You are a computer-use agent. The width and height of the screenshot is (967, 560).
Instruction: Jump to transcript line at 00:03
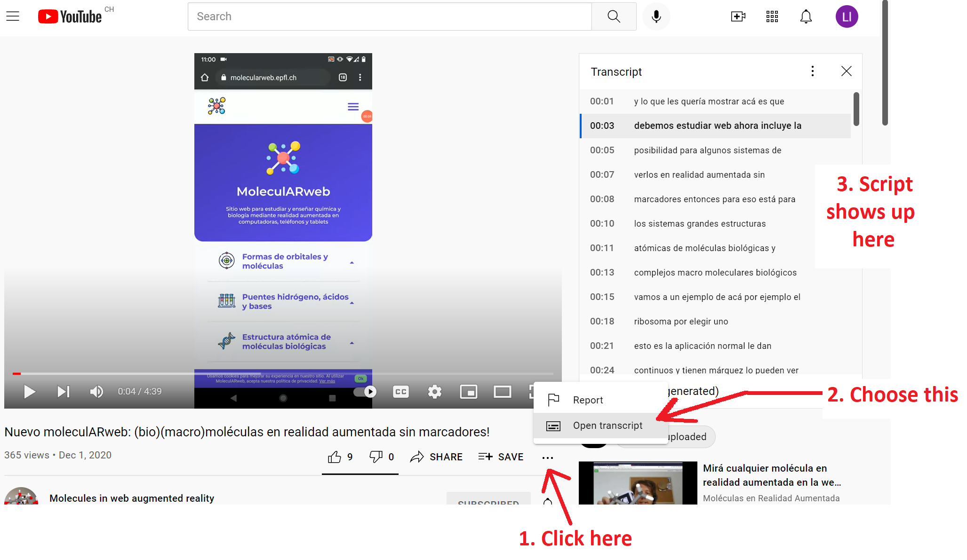715,126
